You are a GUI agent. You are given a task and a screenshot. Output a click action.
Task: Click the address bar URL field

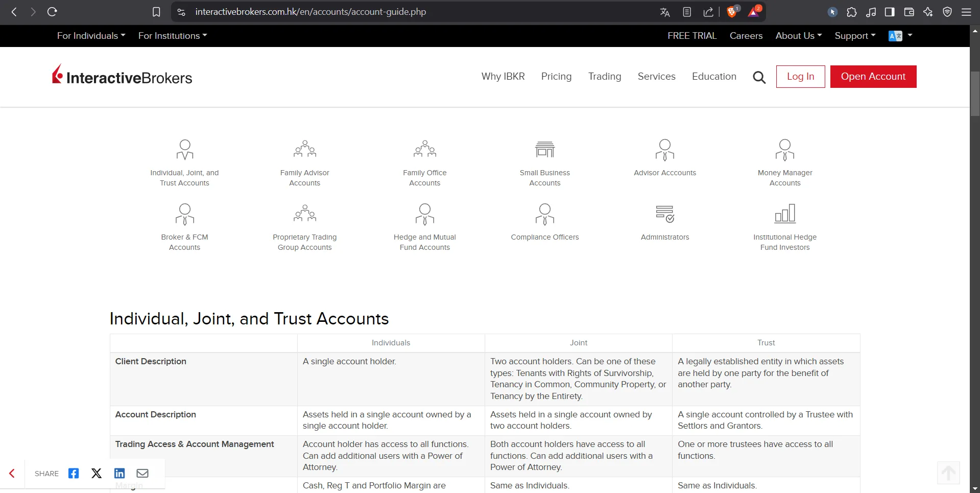tap(310, 12)
